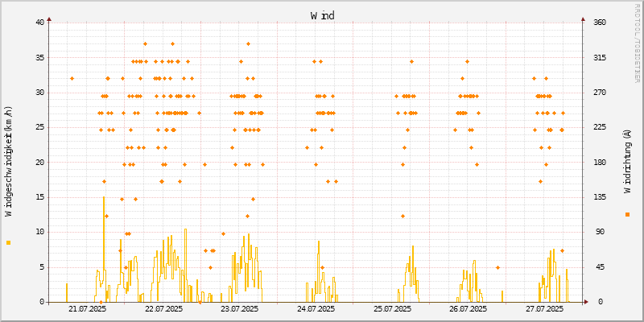The width and height of the screenshot is (644, 322).
Task: Click the orange wind direction legend square
Action: click(x=627, y=214)
